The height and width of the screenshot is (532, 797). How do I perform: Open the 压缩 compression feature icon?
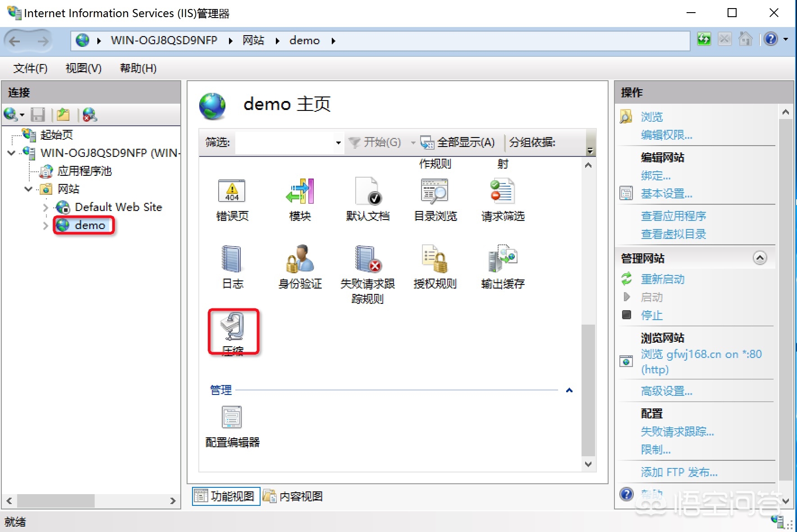click(233, 327)
